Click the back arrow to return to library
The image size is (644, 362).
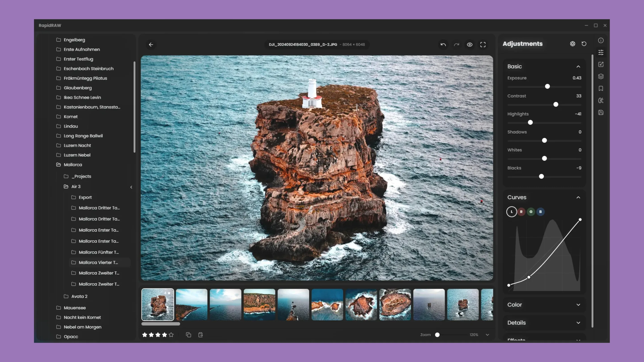tap(151, 44)
